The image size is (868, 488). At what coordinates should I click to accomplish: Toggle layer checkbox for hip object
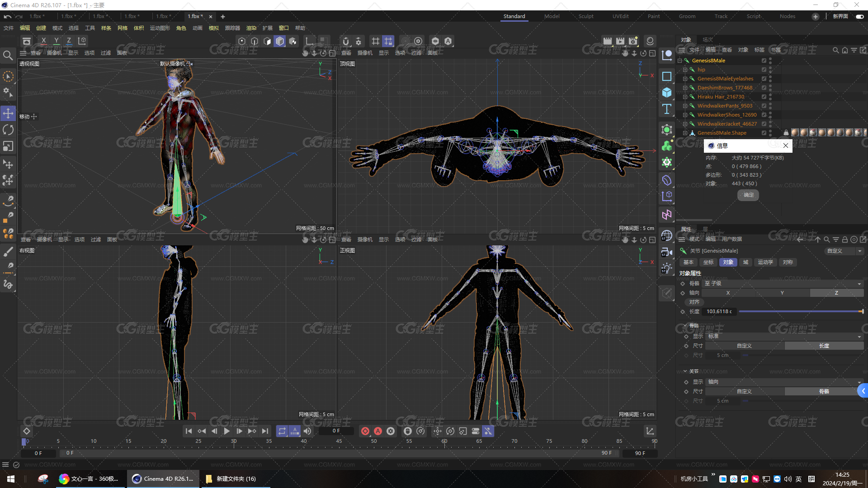coord(764,70)
